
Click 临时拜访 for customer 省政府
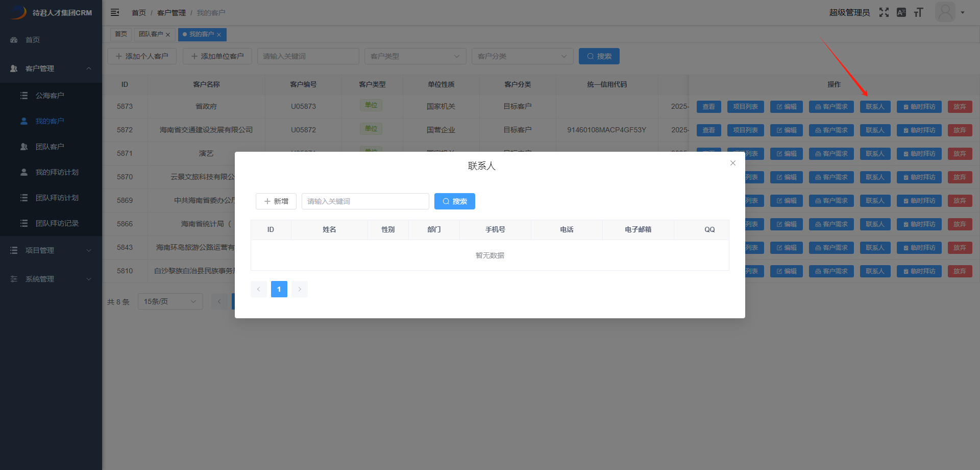919,107
